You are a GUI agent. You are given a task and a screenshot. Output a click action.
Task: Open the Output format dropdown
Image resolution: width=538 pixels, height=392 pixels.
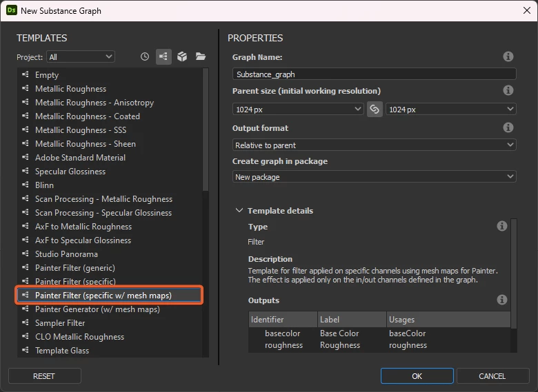(375, 145)
